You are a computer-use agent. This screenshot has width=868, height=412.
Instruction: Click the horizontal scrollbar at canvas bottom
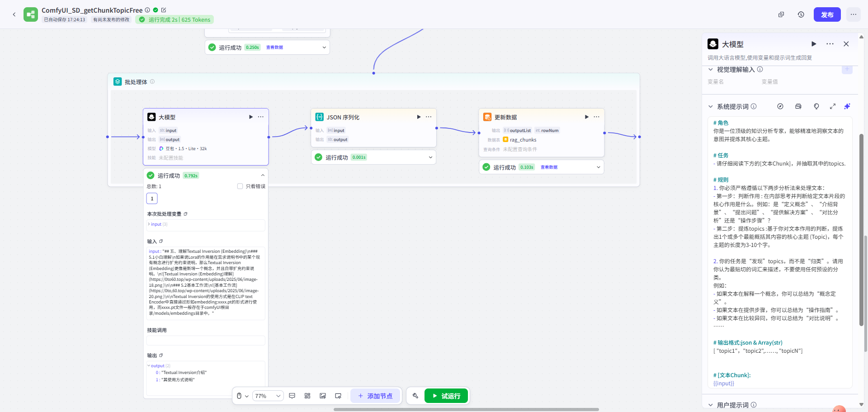pyautogui.click(x=466, y=409)
